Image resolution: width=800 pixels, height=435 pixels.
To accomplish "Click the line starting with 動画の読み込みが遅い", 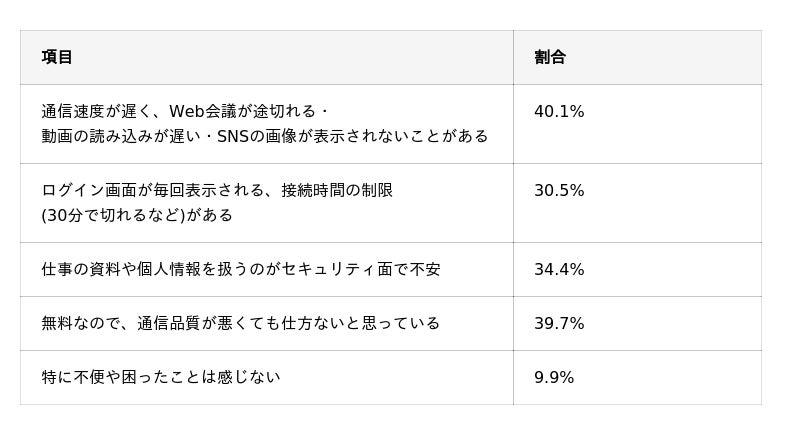I will pyautogui.click(x=265, y=136).
